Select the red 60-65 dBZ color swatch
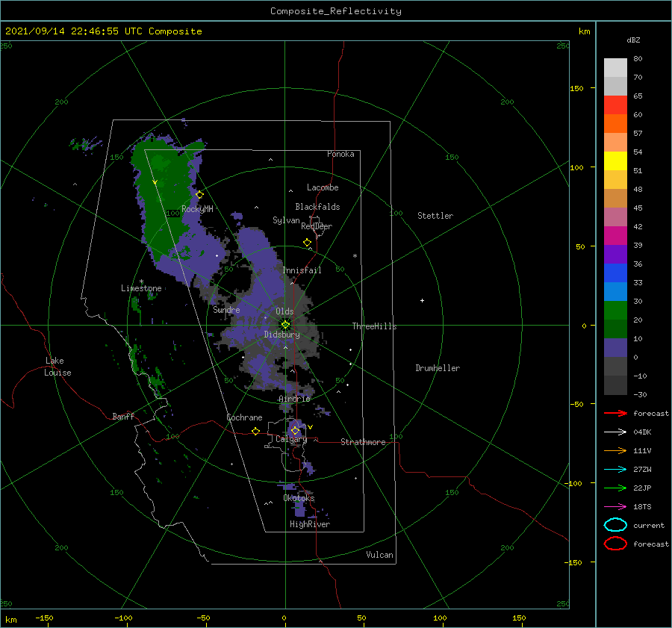 [x=615, y=105]
